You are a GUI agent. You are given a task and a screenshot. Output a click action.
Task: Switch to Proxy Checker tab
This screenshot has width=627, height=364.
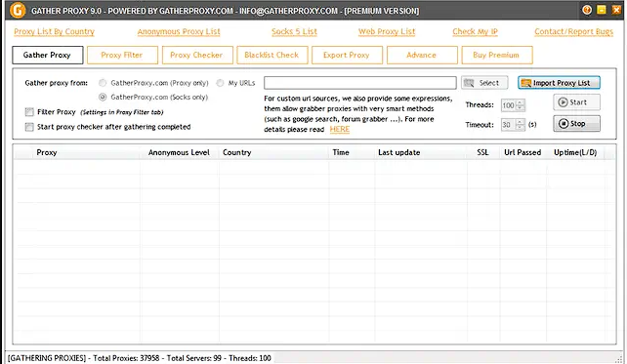pos(197,56)
